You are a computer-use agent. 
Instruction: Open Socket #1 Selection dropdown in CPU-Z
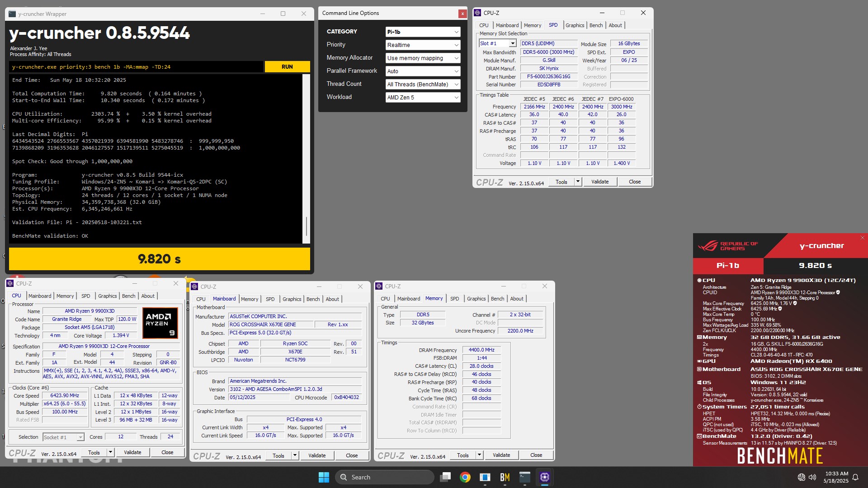63,437
